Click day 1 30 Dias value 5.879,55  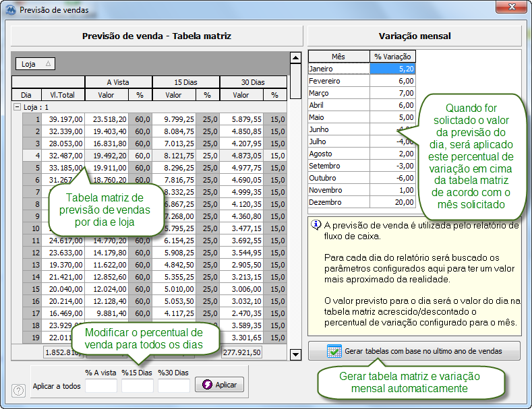[x=241, y=119]
